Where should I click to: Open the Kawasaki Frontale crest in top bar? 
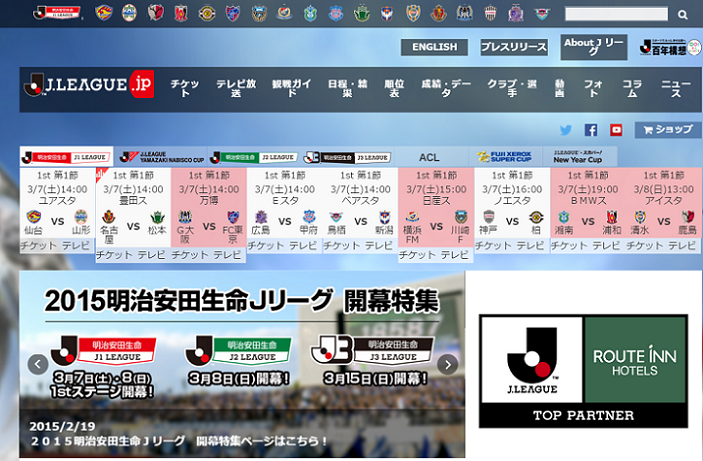[x=259, y=13]
